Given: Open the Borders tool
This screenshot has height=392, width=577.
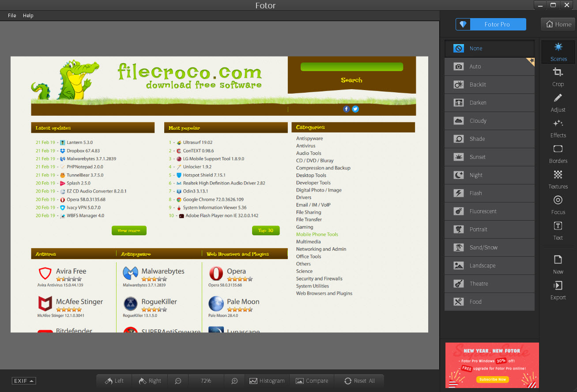Looking at the screenshot, I should (558, 153).
